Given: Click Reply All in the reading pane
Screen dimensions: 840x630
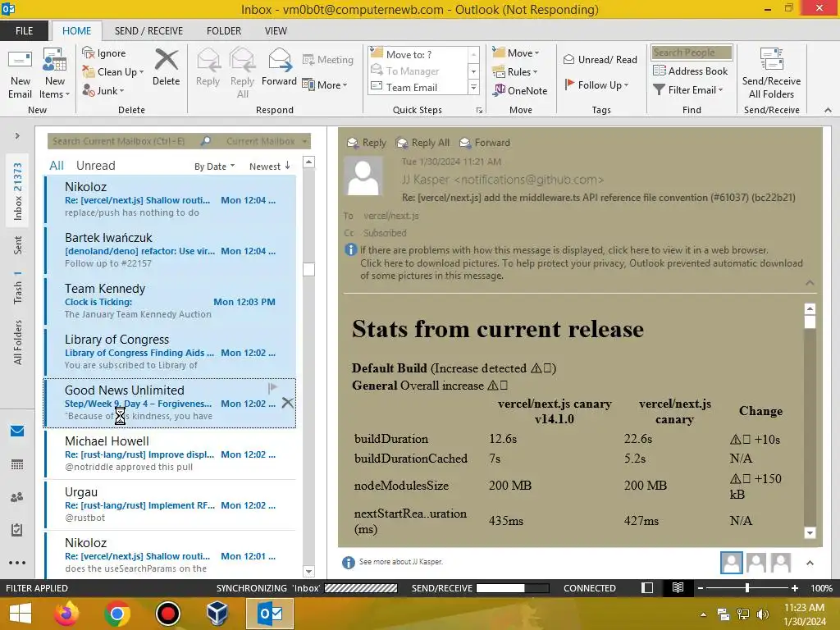Looking at the screenshot, I should 422,143.
